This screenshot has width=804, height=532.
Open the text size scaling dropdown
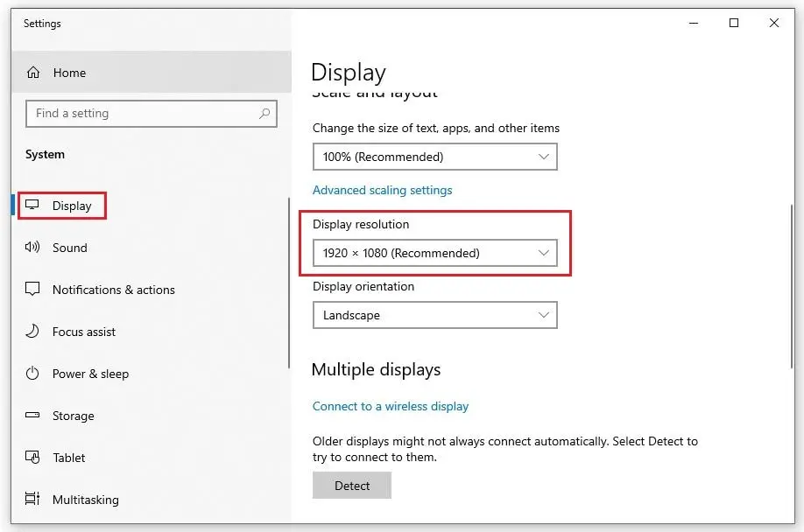[x=435, y=157]
